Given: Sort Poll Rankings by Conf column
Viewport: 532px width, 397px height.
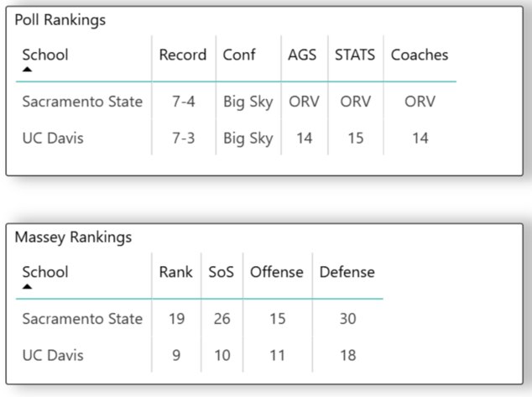Looking at the screenshot, I should pyautogui.click(x=239, y=55).
